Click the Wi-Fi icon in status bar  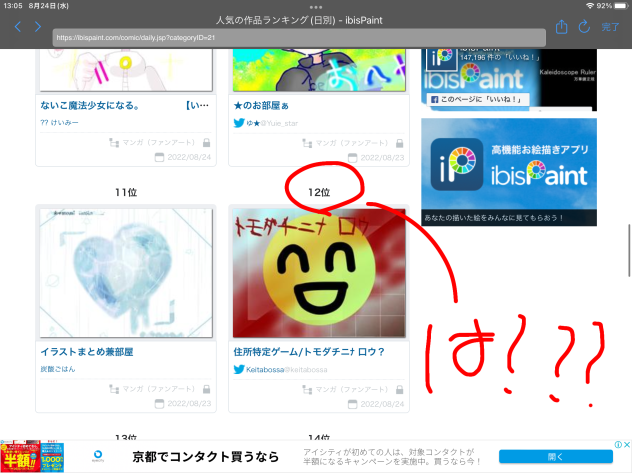[x=590, y=6]
